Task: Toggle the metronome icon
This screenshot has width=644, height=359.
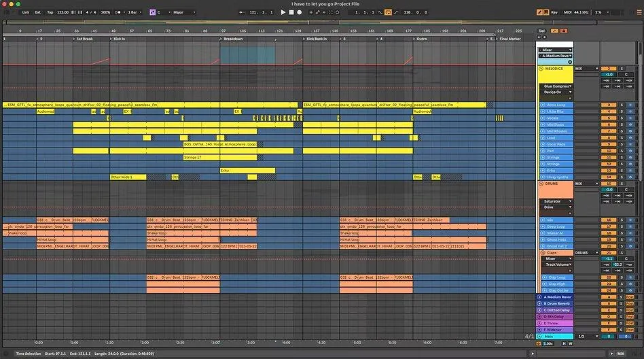Action: tap(118, 12)
